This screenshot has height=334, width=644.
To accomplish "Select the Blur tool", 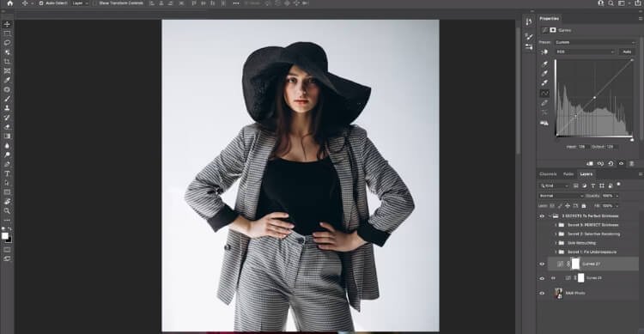I will click(x=7, y=145).
